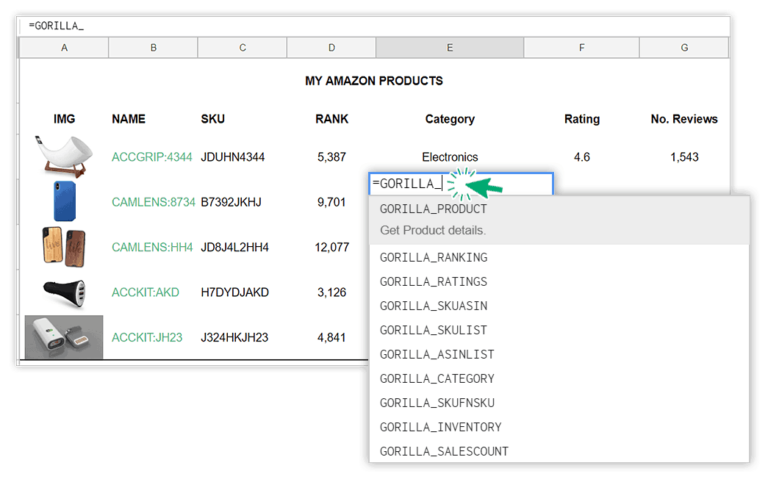768x482 pixels.
Task: Click the Category column heading
Action: [450, 119]
